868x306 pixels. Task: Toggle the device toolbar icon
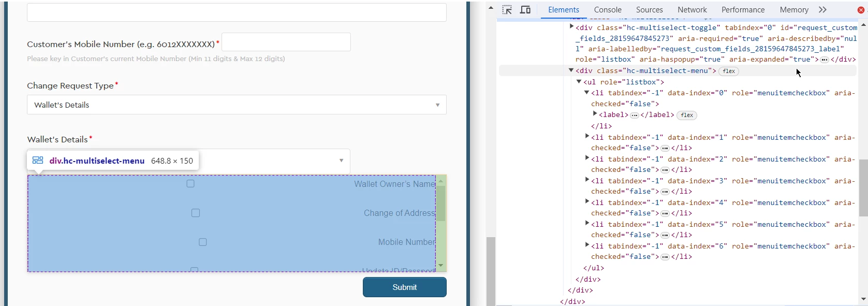[x=525, y=10]
